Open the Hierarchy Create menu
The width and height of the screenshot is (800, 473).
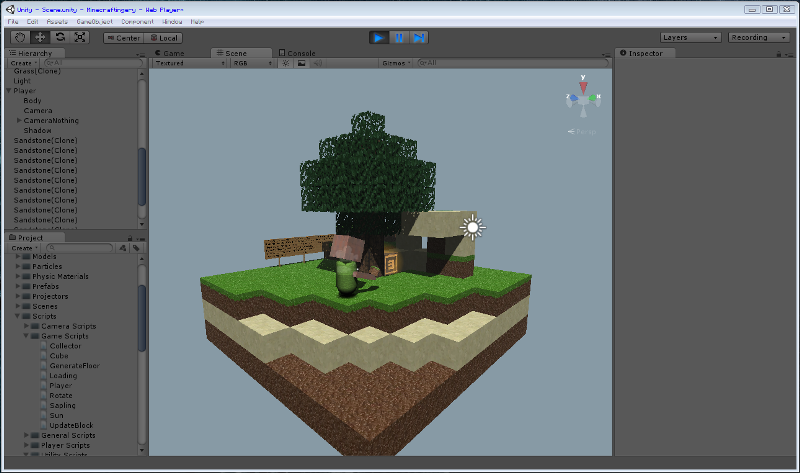coord(23,63)
